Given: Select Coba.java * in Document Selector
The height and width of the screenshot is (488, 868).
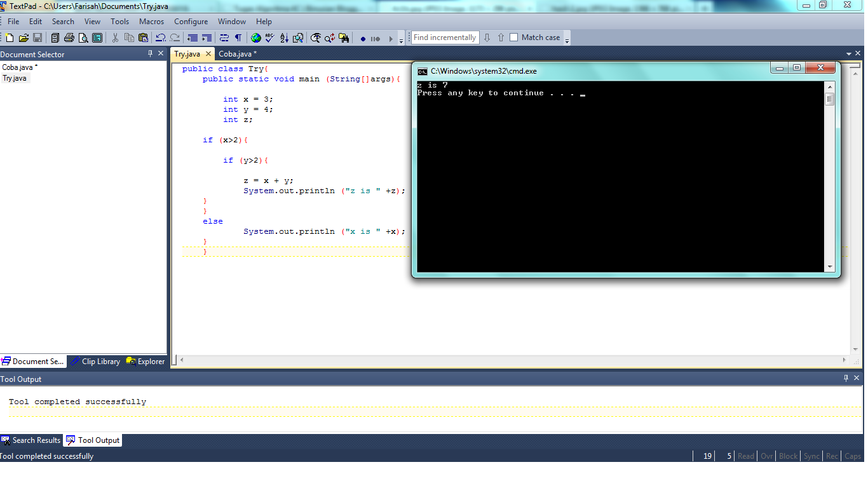Looking at the screenshot, I should tap(20, 67).
